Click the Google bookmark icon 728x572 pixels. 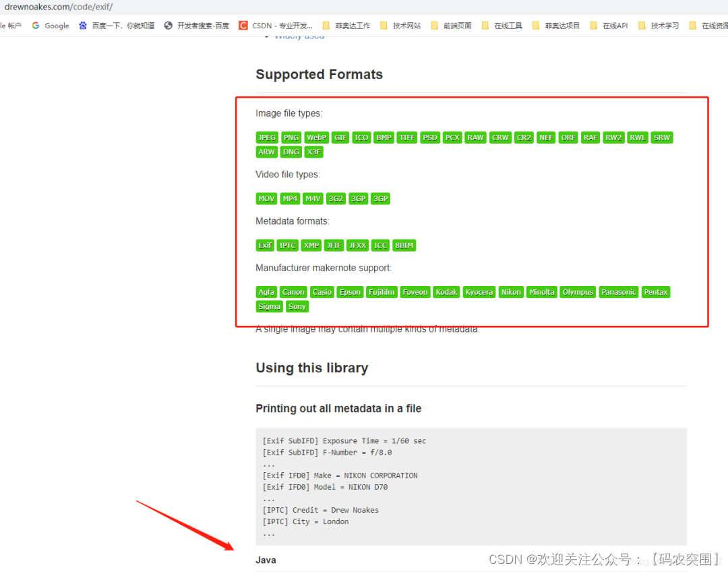click(x=36, y=26)
